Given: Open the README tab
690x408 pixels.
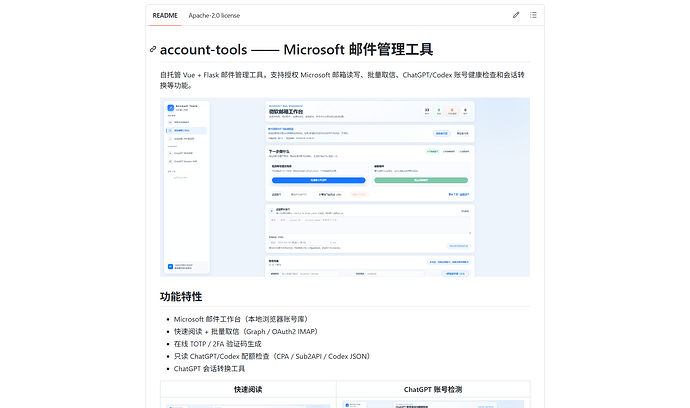Looking at the screenshot, I should point(165,15).
